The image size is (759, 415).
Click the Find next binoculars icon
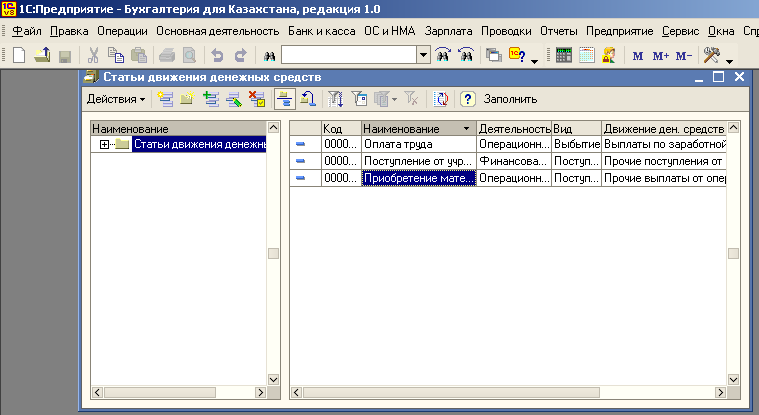tap(443, 55)
